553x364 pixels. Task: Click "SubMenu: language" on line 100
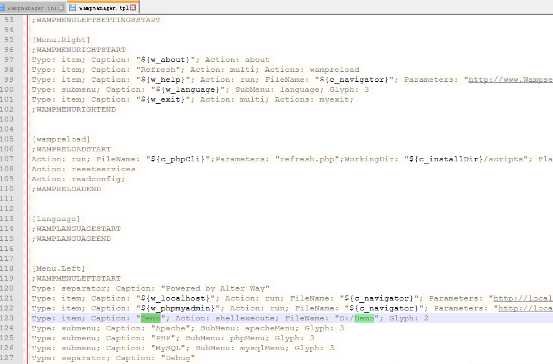pos(277,90)
